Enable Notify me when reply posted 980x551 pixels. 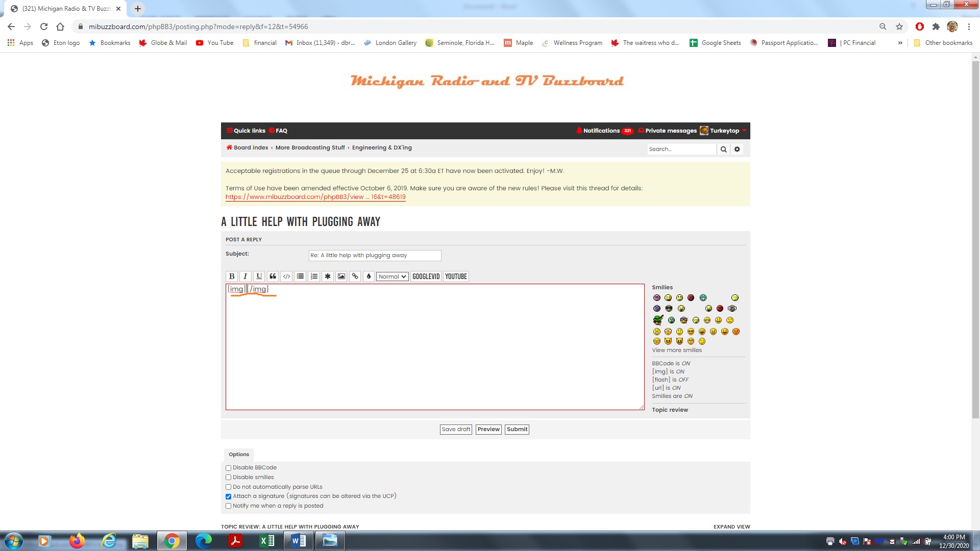click(x=229, y=506)
